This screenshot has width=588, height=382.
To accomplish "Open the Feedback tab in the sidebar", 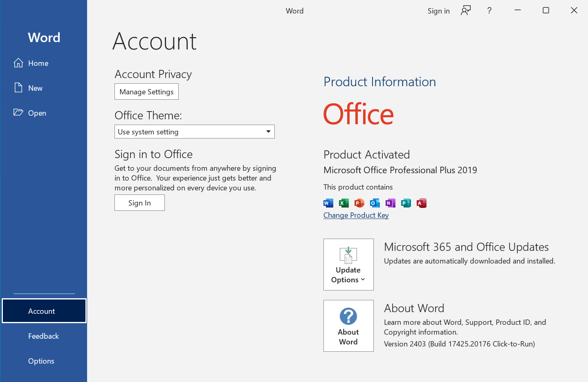I will (x=43, y=336).
